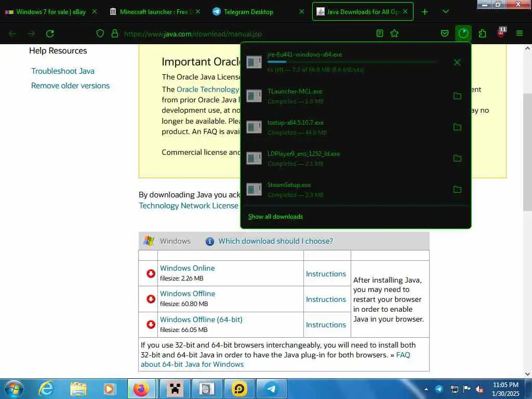The height and width of the screenshot is (399, 532).
Task: Open the LDPlayer9_ens_1252_ld.exe entry
Action: pos(346,158)
